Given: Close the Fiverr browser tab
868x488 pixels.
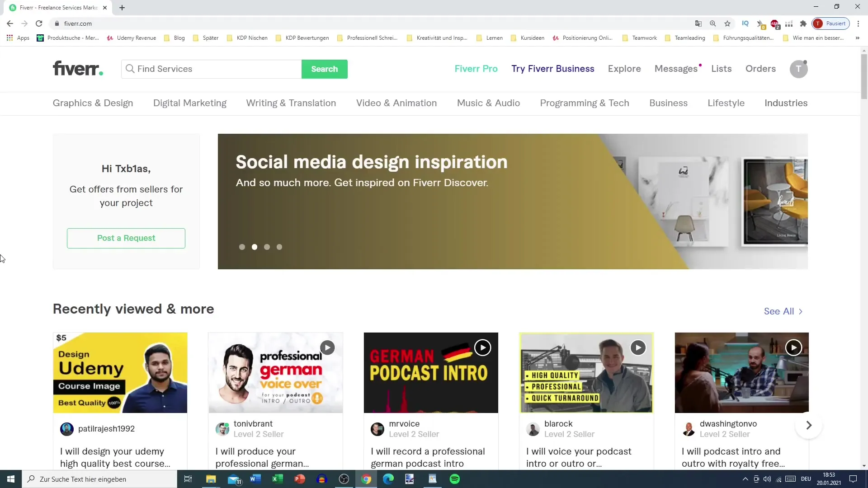Looking at the screenshot, I should click(x=105, y=8).
